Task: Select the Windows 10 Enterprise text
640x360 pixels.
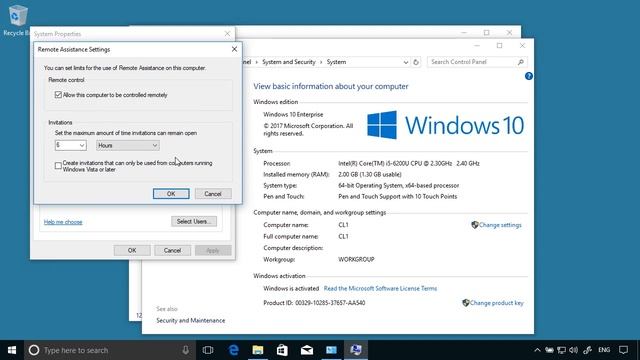Action: click(x=293, y=114)
